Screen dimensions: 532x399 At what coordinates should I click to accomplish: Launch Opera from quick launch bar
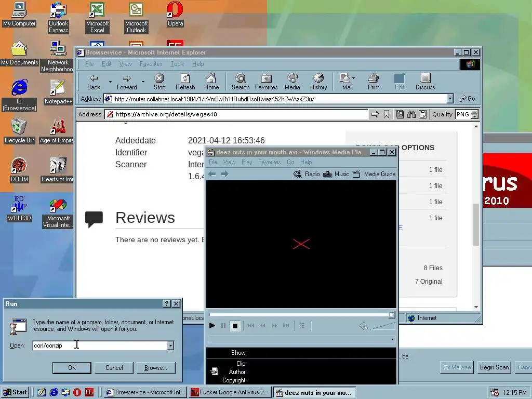(x=77, y=392)
